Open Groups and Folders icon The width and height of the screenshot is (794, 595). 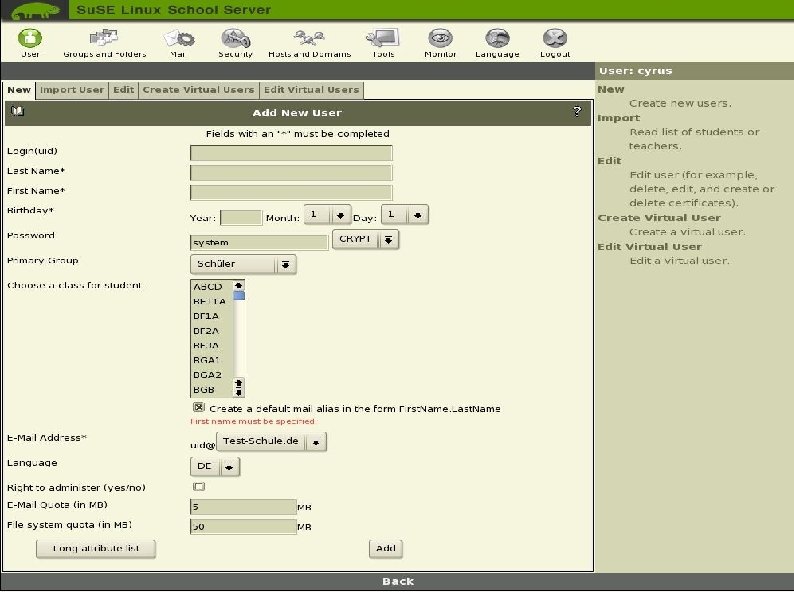pyautogui.click(x=104, y=38)
